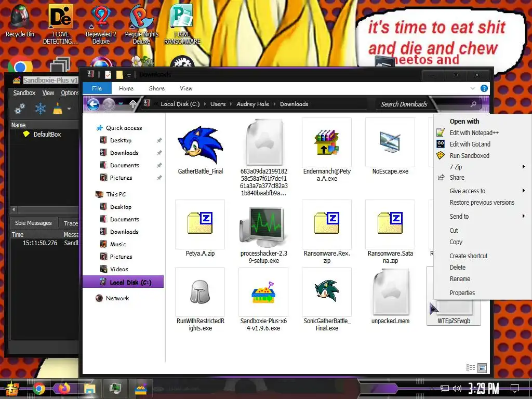Click the Up one level arrow

pos(132,104)
